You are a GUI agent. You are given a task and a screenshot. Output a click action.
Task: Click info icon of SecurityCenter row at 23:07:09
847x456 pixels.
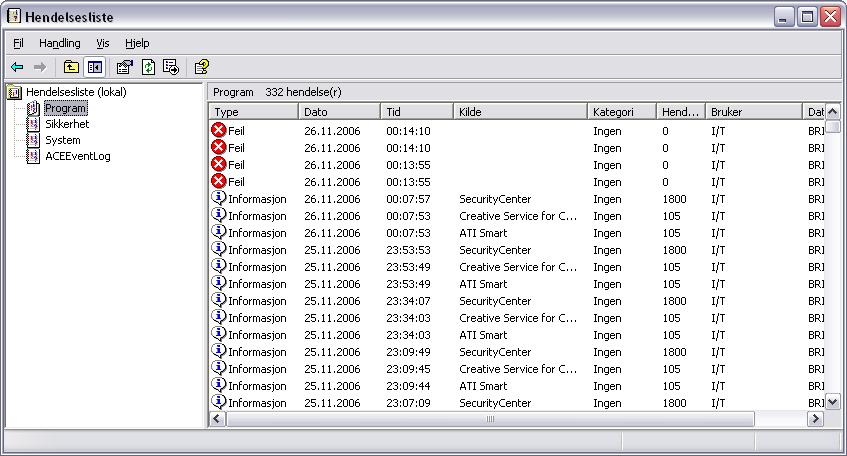219,401
